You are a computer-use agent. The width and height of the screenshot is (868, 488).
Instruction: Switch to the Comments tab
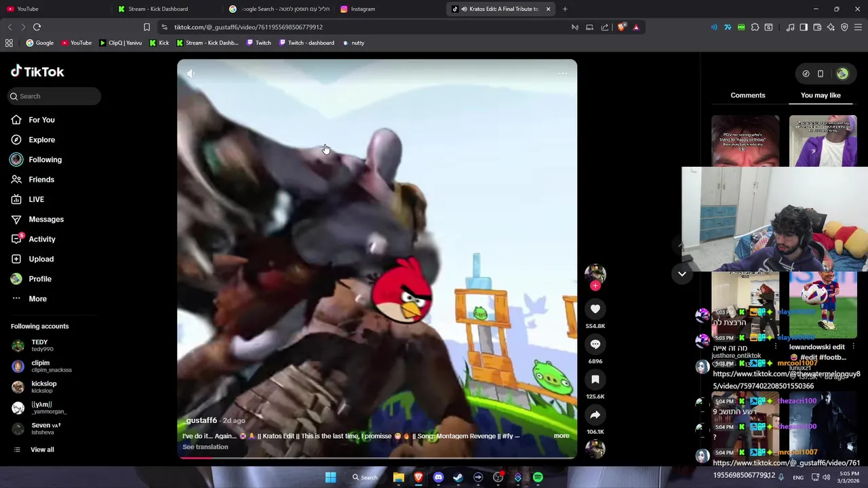[x=748, y=95]
